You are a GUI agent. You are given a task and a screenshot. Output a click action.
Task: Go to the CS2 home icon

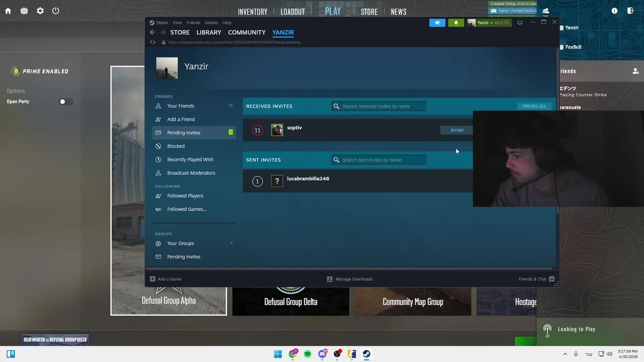pyautogui.click(x=8, y=11)
